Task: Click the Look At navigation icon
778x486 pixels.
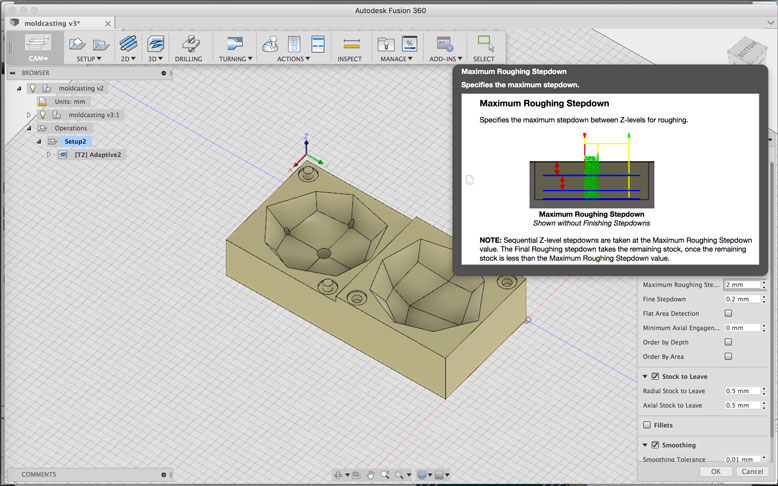Action: (356, 475)
